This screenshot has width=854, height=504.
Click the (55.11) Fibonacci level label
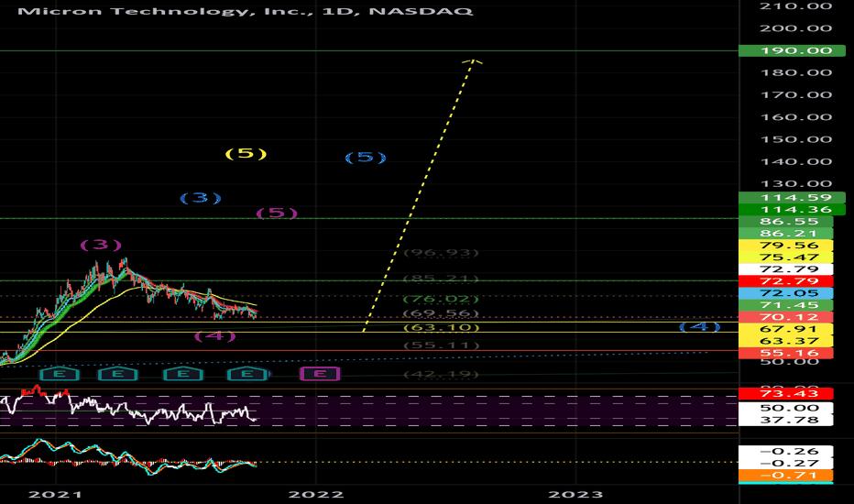tap(442, 345)
